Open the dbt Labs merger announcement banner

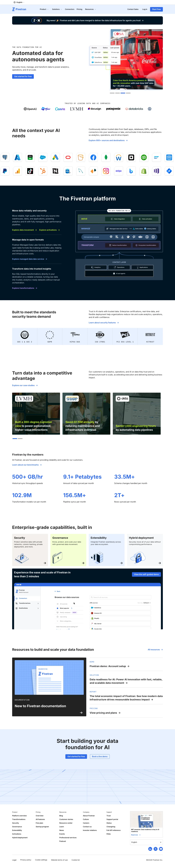(87, 21)
